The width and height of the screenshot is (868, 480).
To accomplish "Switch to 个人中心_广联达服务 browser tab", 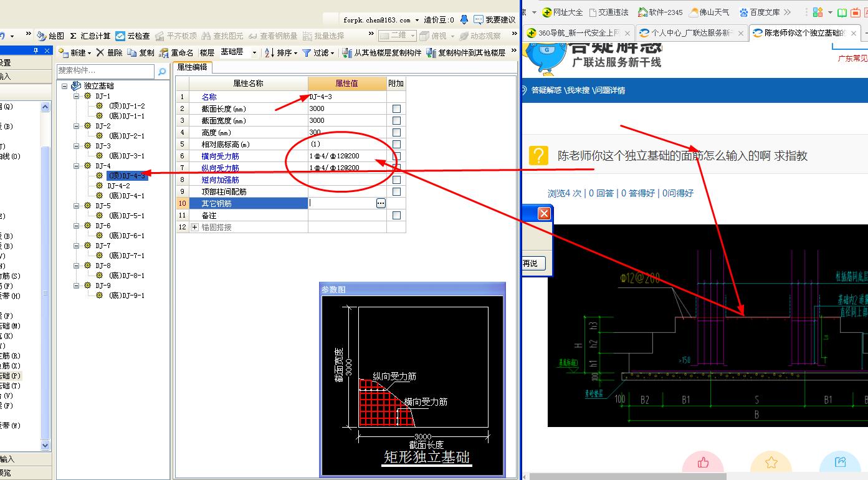I will tap(692, 33).
